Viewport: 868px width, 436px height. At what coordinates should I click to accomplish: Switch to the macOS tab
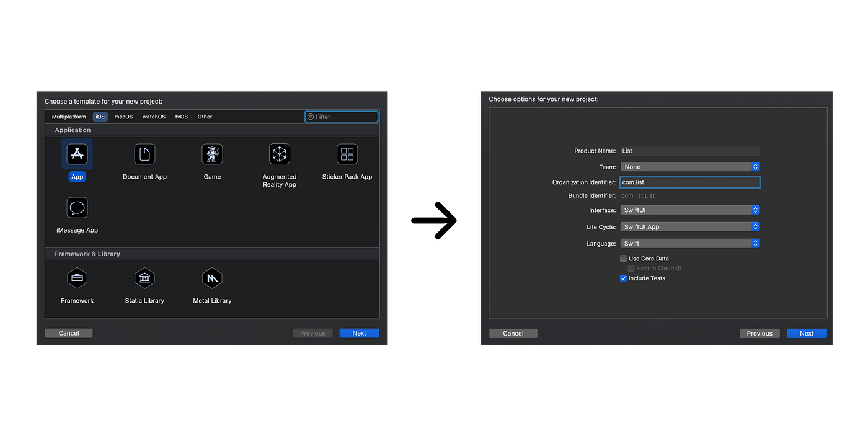[123, 117]
